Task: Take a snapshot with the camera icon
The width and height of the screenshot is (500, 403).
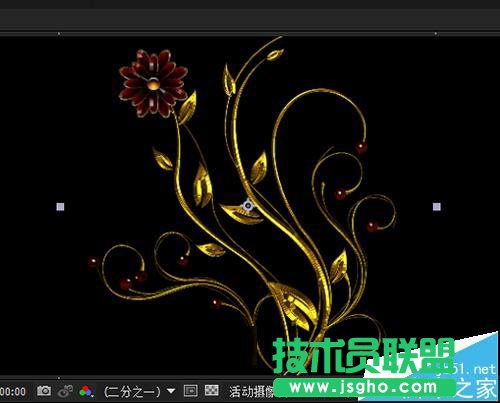Action: [x=44, y=391]
